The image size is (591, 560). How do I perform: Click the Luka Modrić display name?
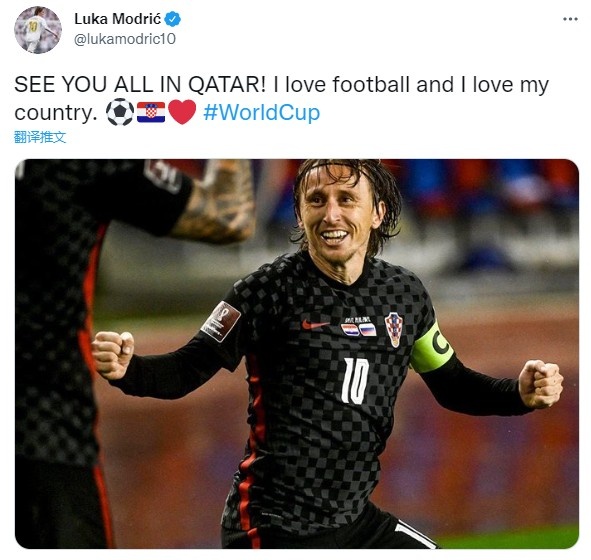118,19
